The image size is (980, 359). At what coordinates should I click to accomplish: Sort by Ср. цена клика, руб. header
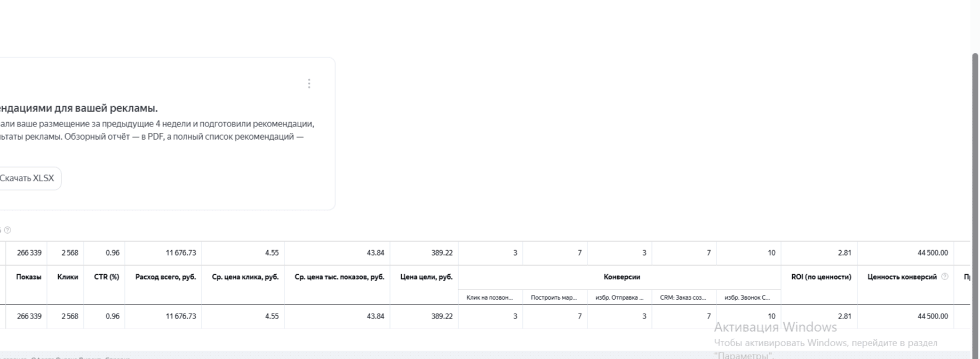point(245,277)
